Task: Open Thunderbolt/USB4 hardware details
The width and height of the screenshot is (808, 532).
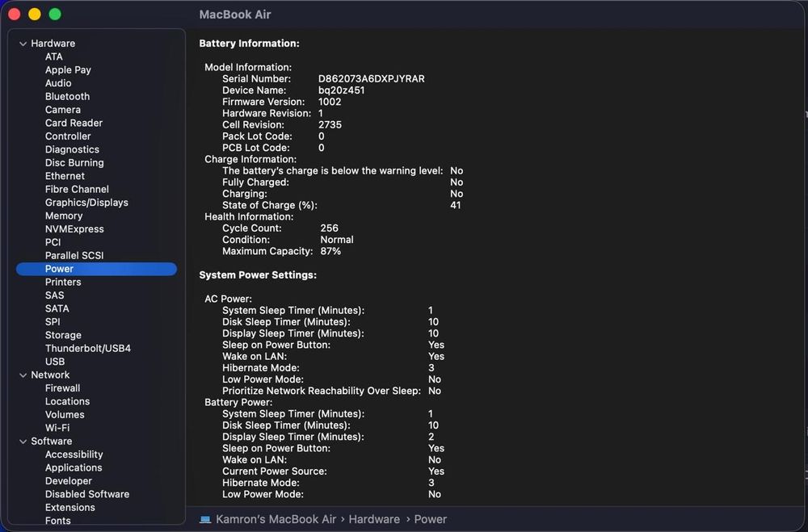Action: point(87,349)
